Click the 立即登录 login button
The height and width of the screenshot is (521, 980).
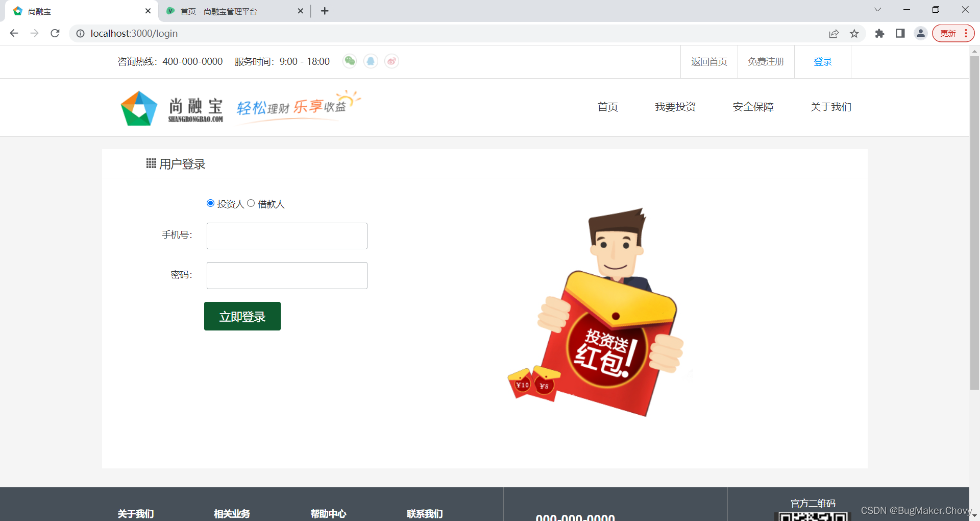coord(242,316)
